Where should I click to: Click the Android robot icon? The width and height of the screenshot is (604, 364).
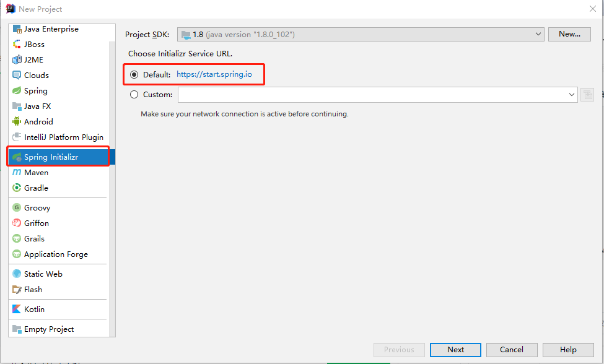tap(17, 121)
